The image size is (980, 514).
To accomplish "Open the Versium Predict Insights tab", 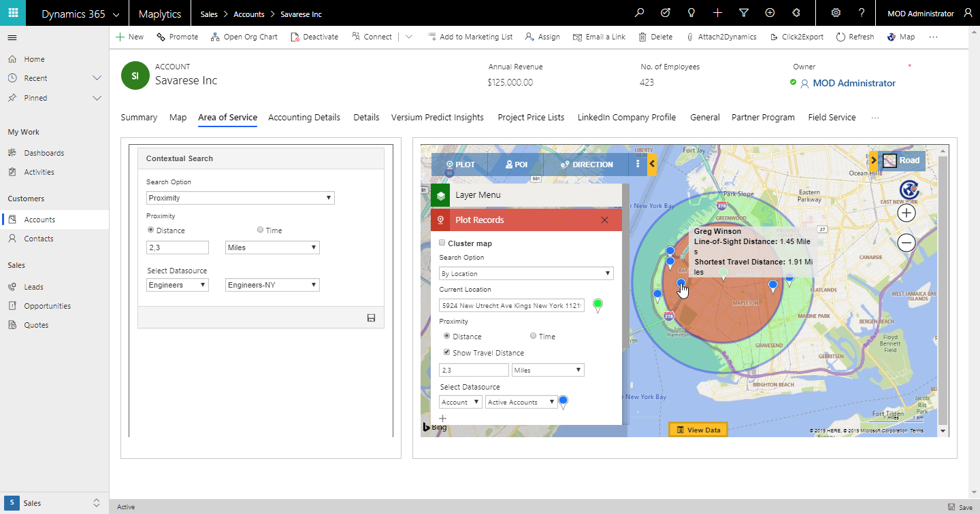I will pyautogui.click(x=438, y=118).
